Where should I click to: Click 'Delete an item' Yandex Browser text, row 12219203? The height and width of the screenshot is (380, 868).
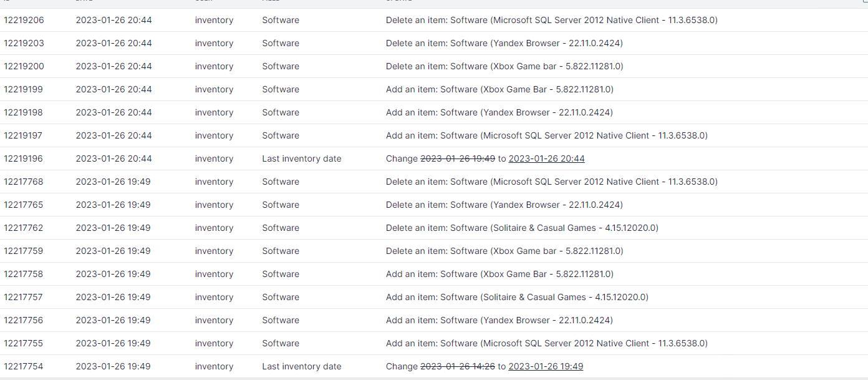[x=504, y=43]
